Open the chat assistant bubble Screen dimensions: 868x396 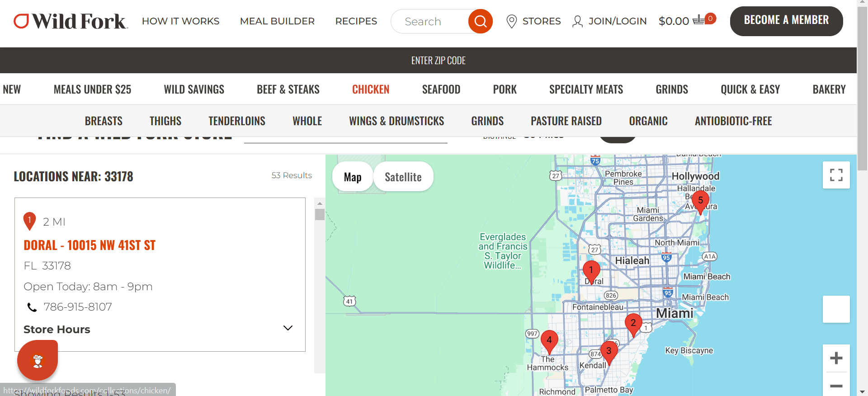pos(38,360)
